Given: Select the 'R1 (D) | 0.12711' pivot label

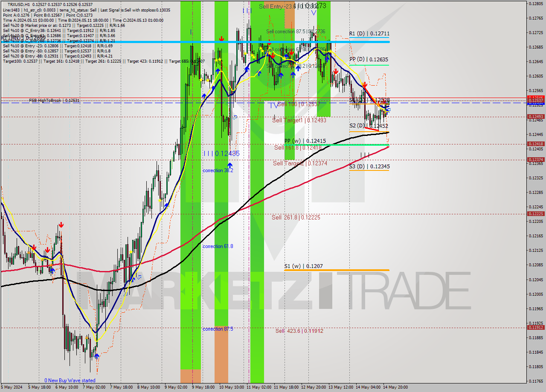Looking at the screenshot, I should (x=369, y=33).
